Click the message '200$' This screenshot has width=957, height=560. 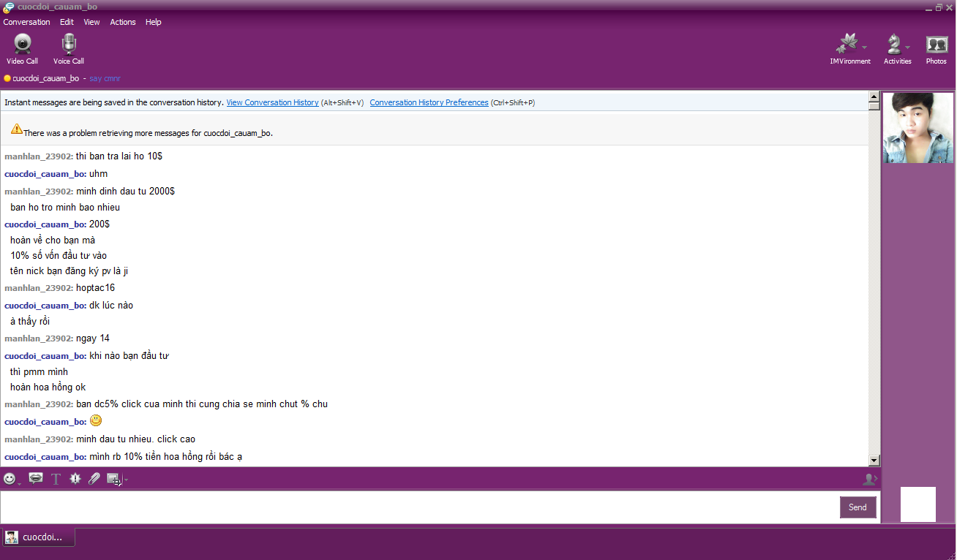click(x=100, y=224)
